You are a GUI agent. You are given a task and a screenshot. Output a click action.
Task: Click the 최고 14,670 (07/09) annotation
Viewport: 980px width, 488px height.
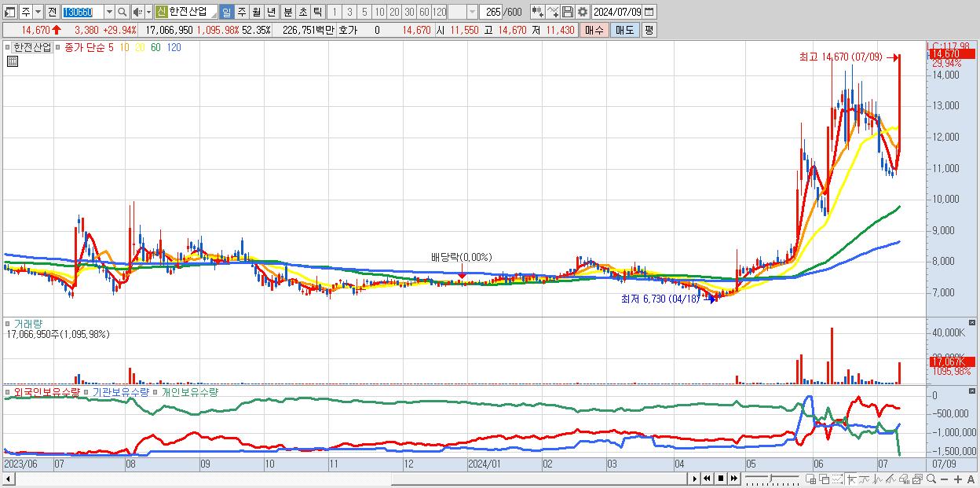tap(840, 57)
